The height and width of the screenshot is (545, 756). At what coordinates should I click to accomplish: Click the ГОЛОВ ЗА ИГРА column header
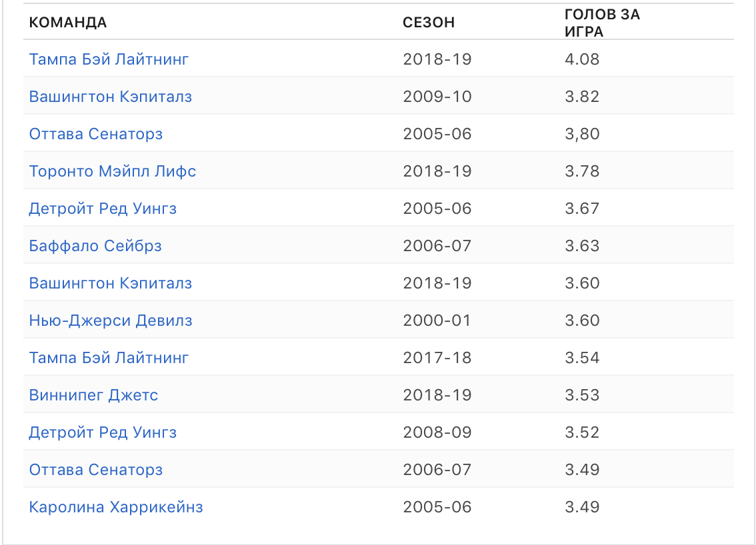[x=602, y=23]
